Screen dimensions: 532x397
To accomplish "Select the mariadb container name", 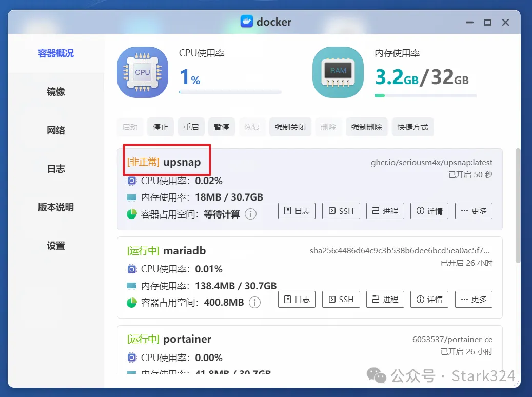I will click(x=185, y=251).
